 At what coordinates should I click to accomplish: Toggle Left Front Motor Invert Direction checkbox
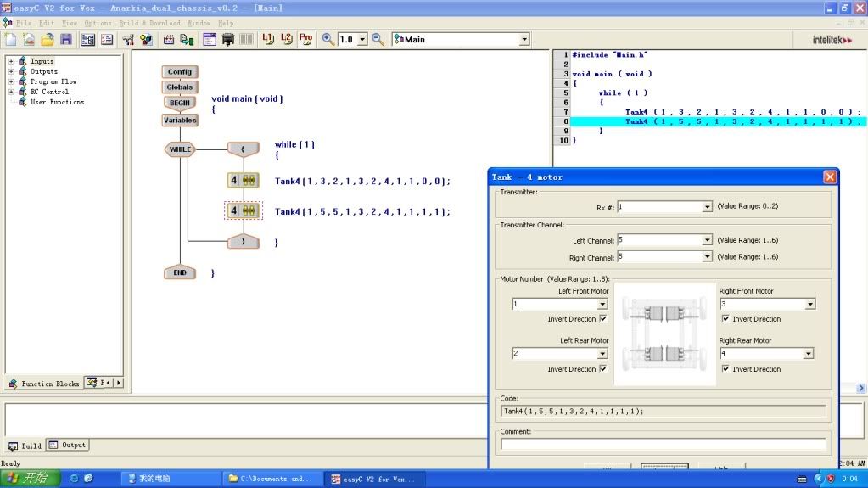pyautogui.click(x=602, y=318)
